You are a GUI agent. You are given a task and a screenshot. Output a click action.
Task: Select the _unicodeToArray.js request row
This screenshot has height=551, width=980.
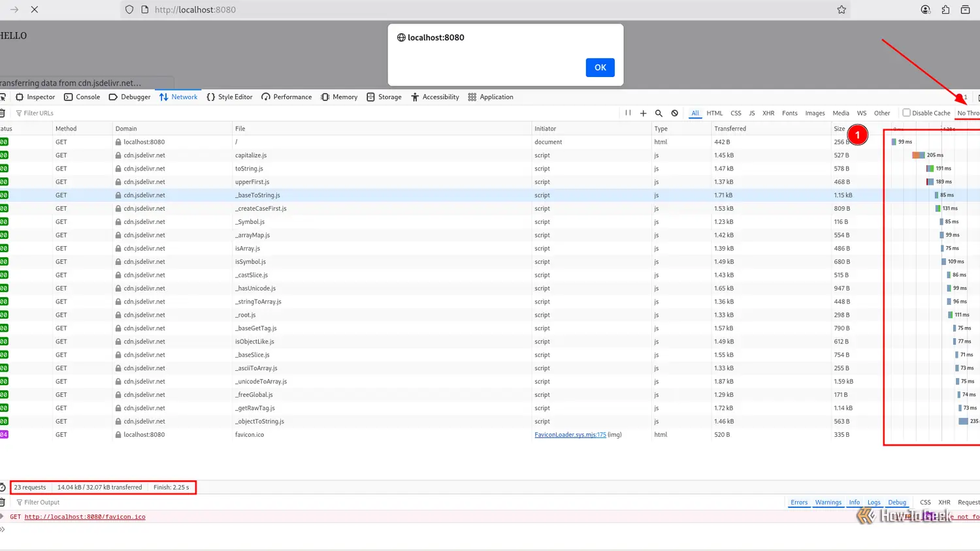[x=490, y=381]
